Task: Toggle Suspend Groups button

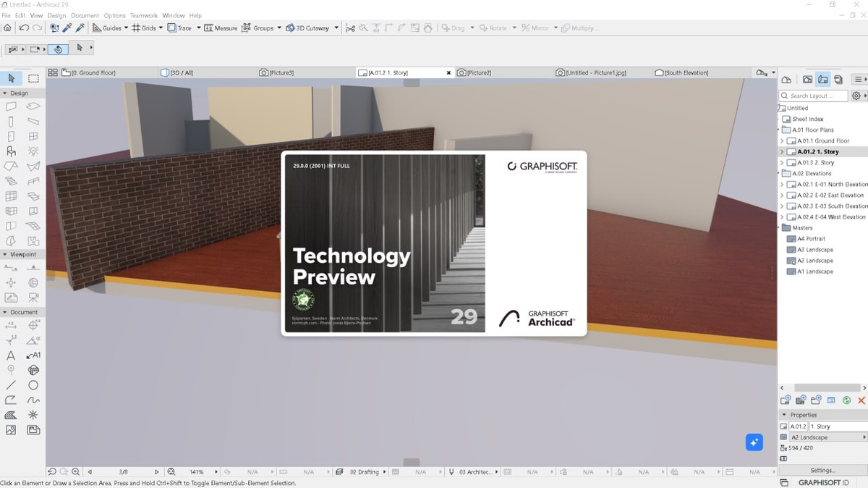Action: (x=257, y=28)
